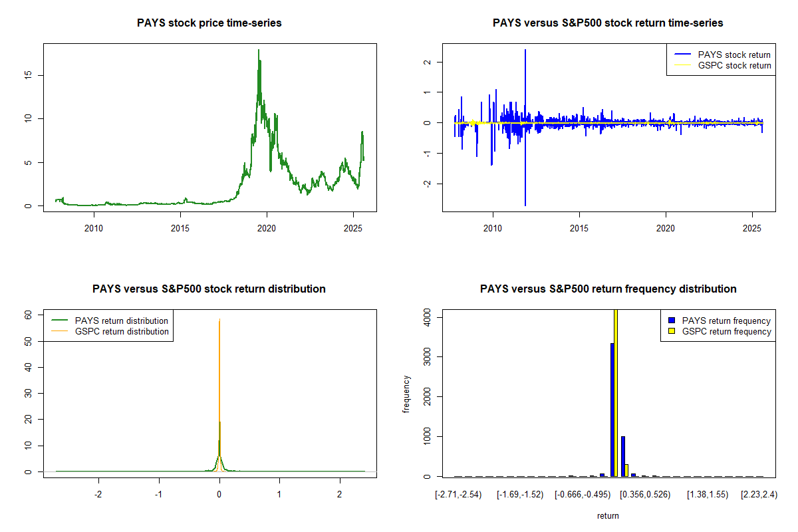Viewport: 798px width, 532px height.
Task: Click 'PAYS versus S&P500 stock return time-series' title
Action: coord(608,23)
